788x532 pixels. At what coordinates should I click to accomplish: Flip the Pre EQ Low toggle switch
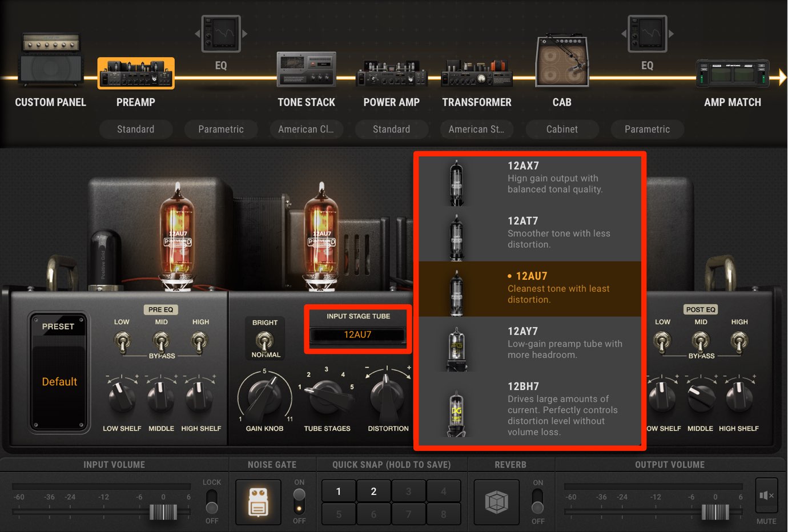pos(122,341)
